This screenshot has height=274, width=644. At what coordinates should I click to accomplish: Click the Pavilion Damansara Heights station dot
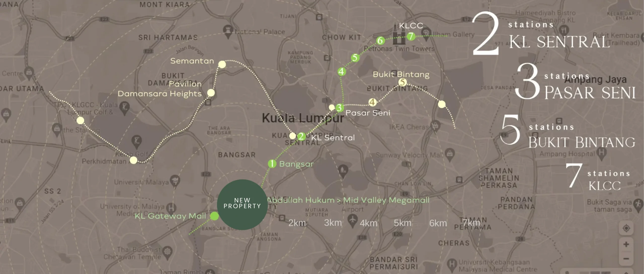(211, 93)
